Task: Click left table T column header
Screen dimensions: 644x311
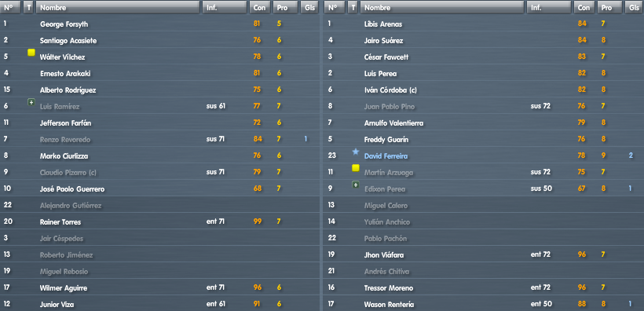Action: 28,7
